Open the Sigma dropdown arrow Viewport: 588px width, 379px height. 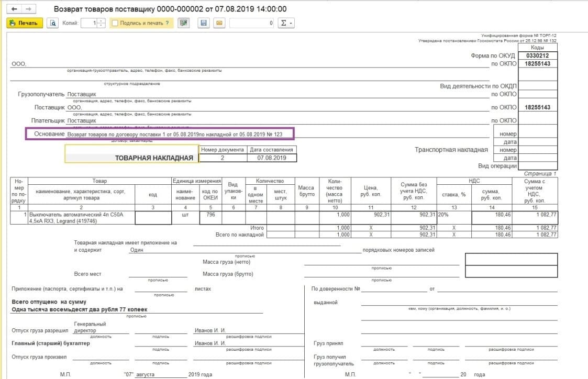click(x=291, y=23)
